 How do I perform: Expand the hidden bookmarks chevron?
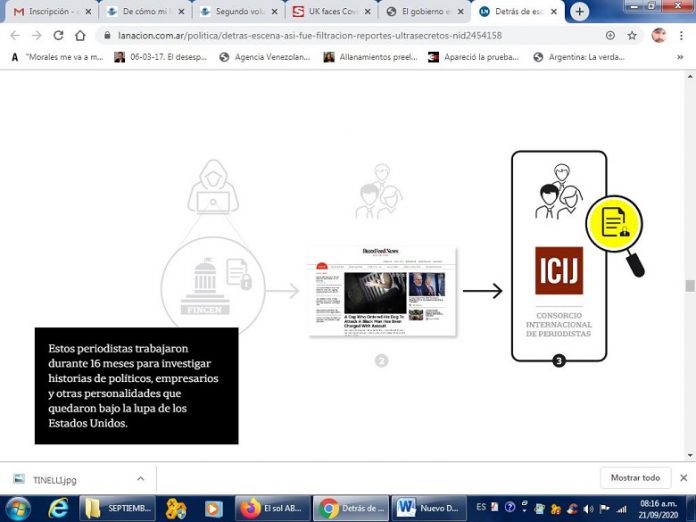[x=680, y=57]
